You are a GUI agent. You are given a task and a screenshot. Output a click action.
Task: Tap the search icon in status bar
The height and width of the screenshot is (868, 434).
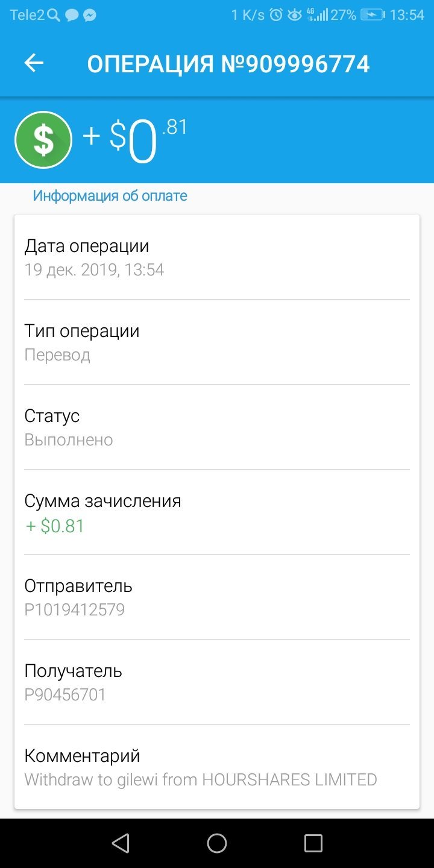pyautogui.click(x=54, y=15)
